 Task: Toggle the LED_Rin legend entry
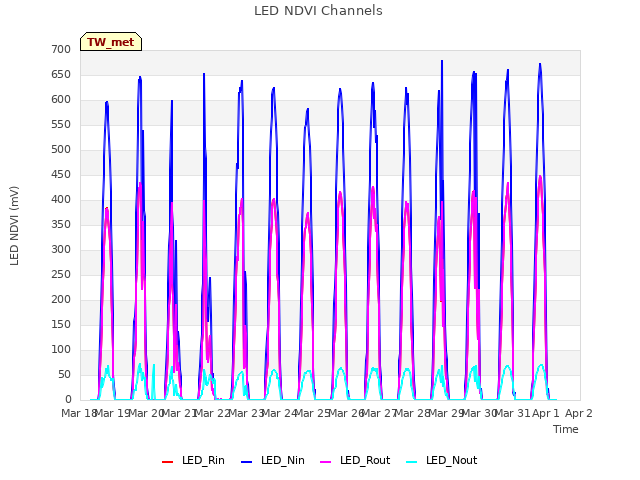pyautogui.click(x=193, y=461)
